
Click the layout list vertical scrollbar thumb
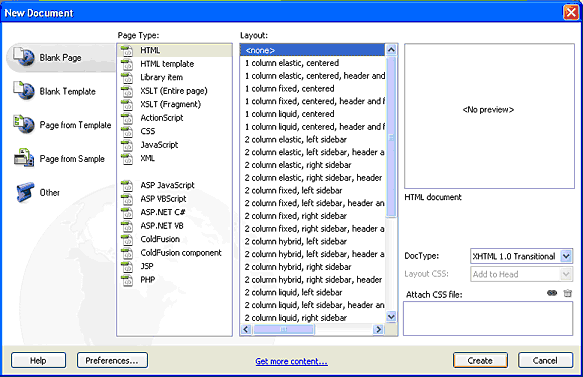(x=391, y=137)
